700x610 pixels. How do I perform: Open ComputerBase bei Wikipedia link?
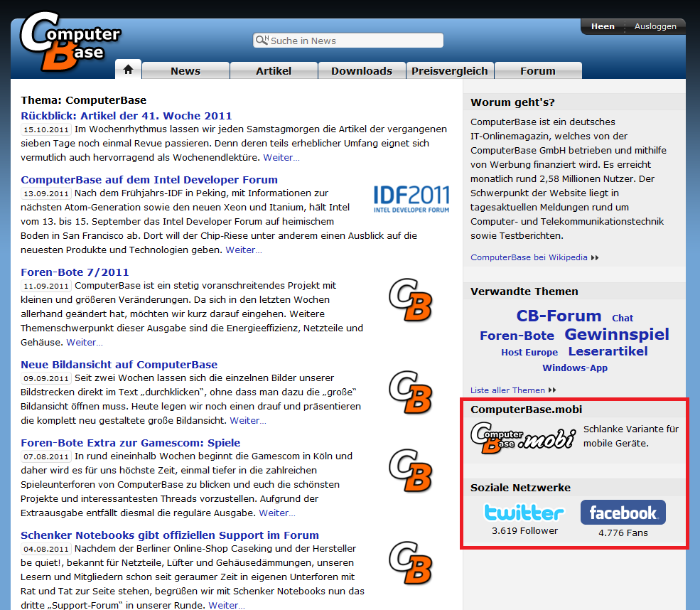529,257
